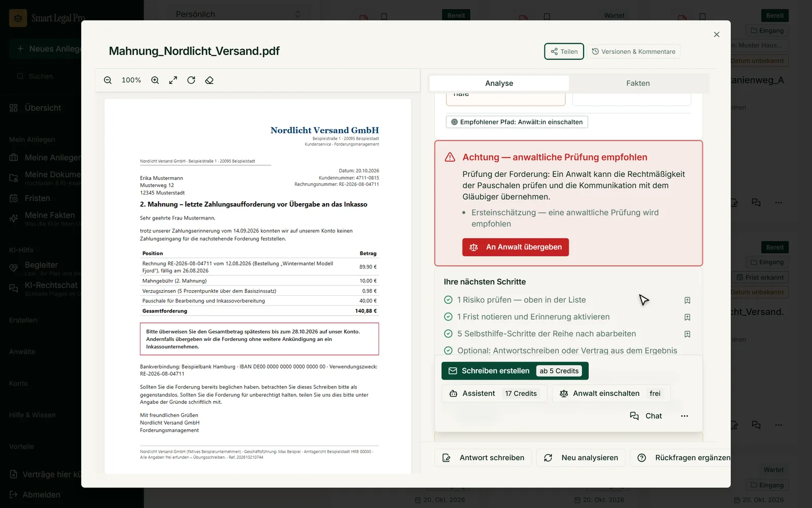
Task: Click Neu analysieren button
Action: click(581, 458)
